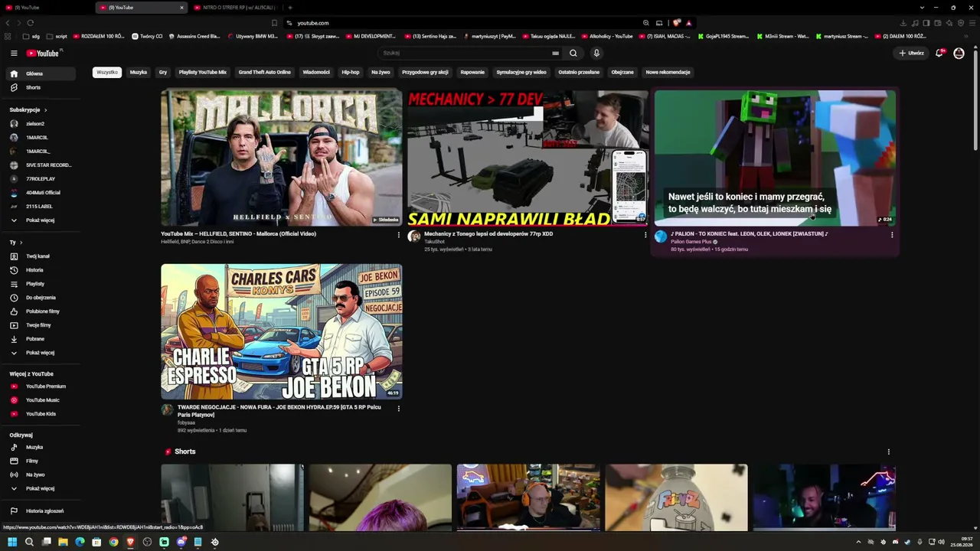Image resolution: width=980 pixels, height=551 pixels.
Task: Open YouTube Kids from the sidebar
Action: click(42, 414)
